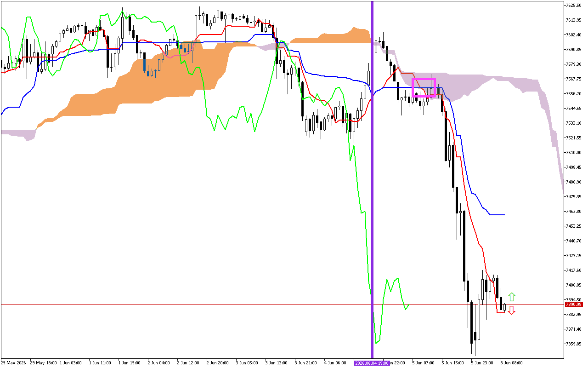Click the 7417.60 price axis label
Viewport: 588px width, 368px height.
[574, 270]
